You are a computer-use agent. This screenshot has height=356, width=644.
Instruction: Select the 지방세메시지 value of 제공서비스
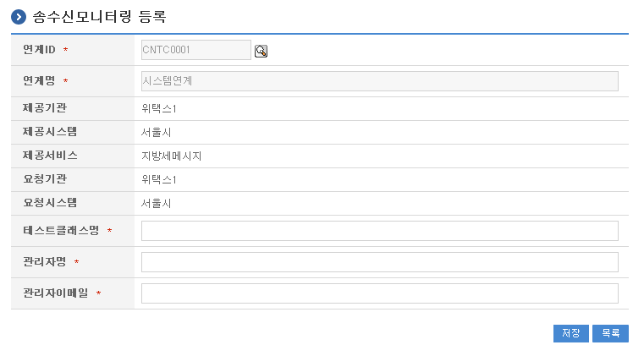(172, 156)
